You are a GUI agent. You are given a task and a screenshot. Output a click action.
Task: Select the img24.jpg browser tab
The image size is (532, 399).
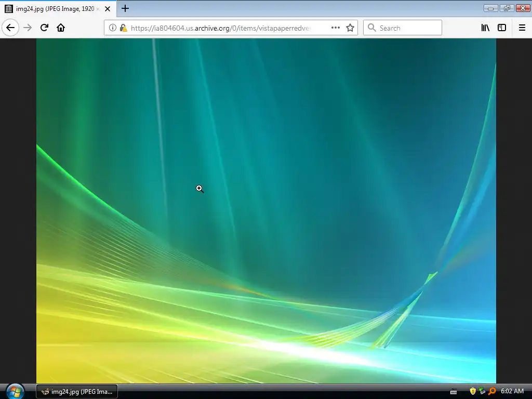click(58, 8)
